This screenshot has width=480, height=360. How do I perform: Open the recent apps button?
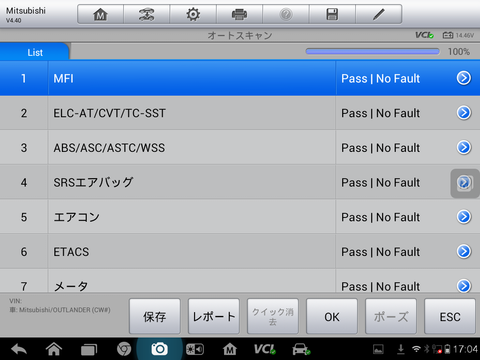click(x=89, y=349)
